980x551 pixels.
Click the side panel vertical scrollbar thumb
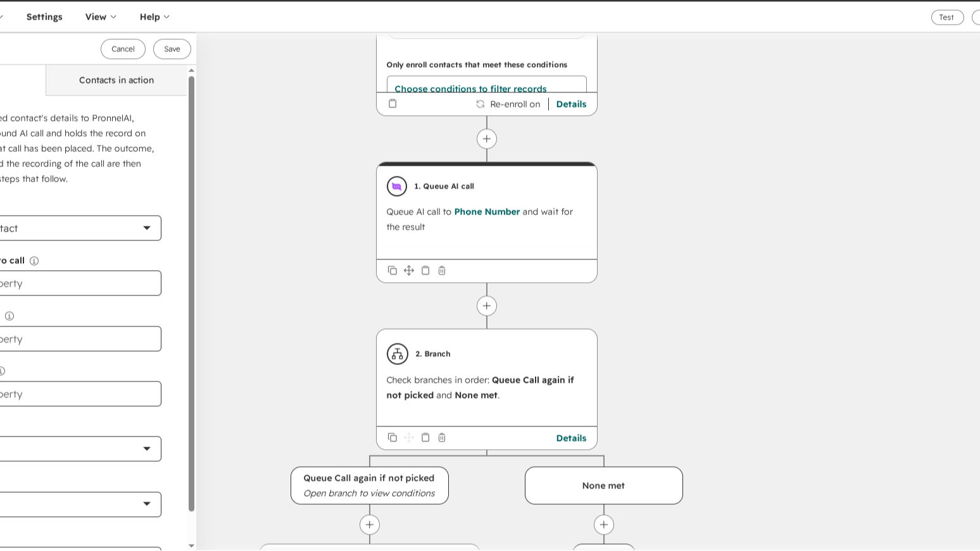[x=191, y=294]
